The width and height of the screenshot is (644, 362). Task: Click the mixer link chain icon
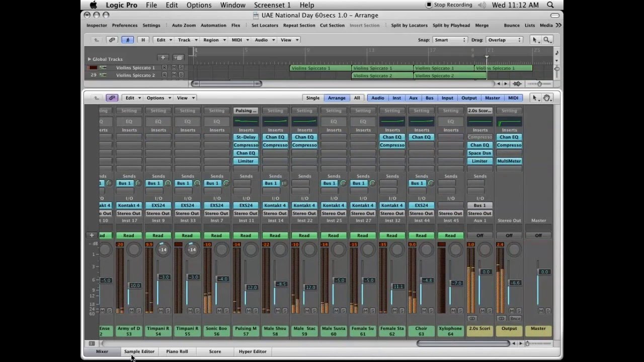[x=112, y=98]
